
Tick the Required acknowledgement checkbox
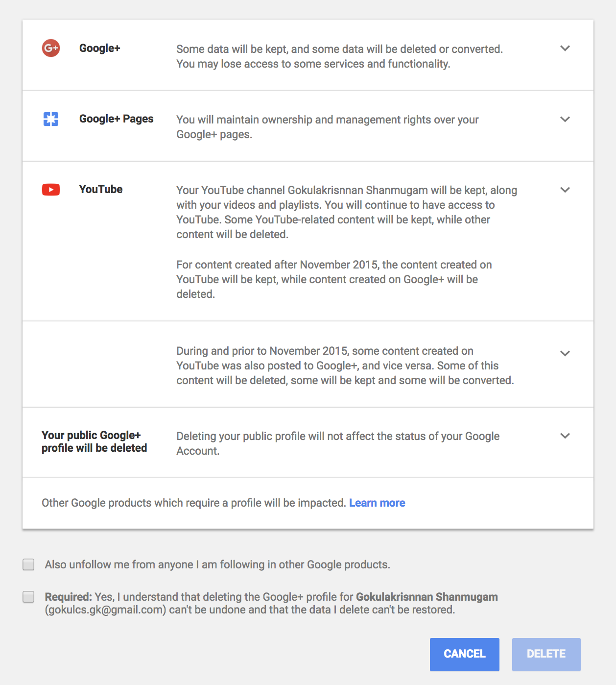[x=28, y=597]
